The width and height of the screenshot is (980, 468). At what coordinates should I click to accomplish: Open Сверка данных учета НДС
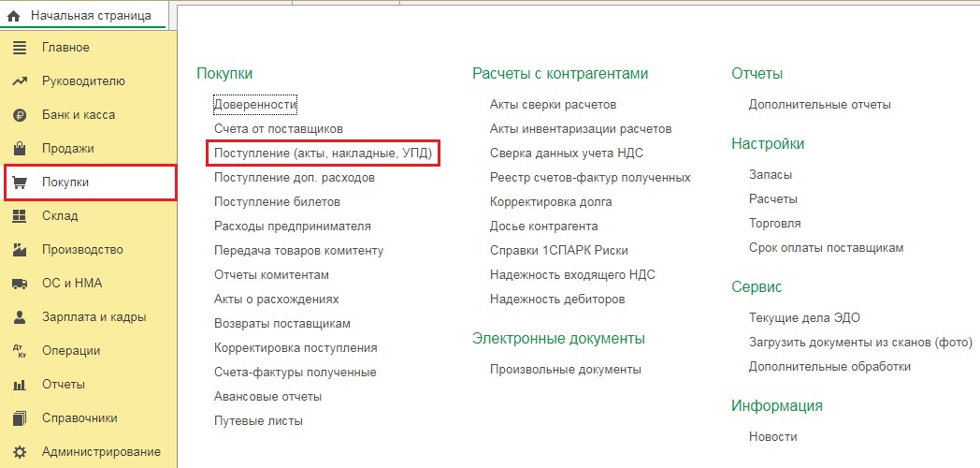567,154
